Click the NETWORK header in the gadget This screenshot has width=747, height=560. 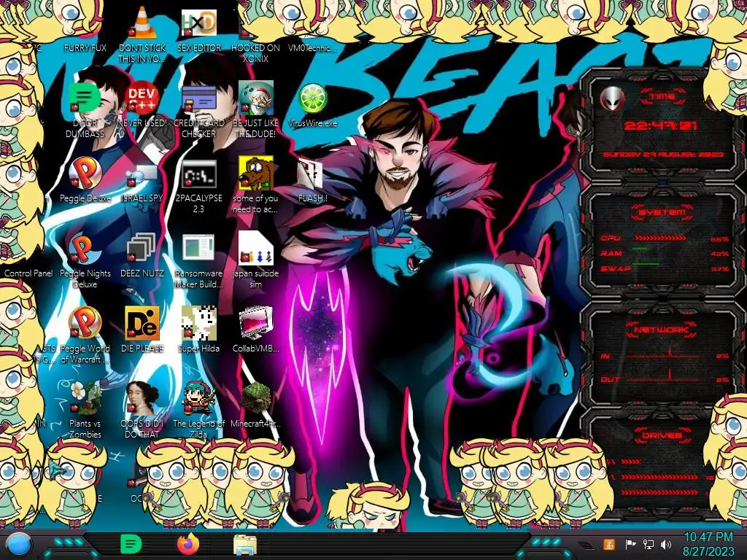tap(661, 330)
